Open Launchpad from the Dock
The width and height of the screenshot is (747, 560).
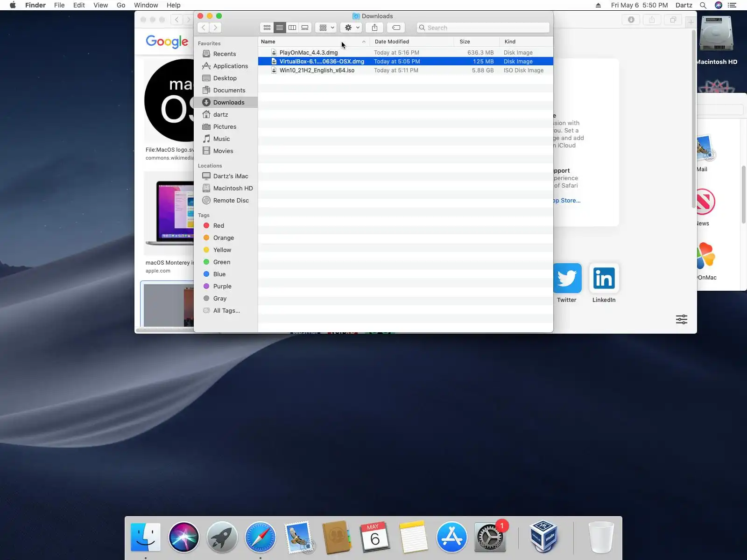tap(222, 537)
